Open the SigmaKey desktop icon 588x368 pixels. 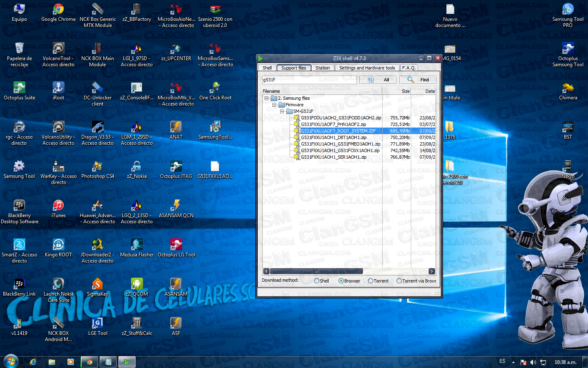[x=98, y=287]
